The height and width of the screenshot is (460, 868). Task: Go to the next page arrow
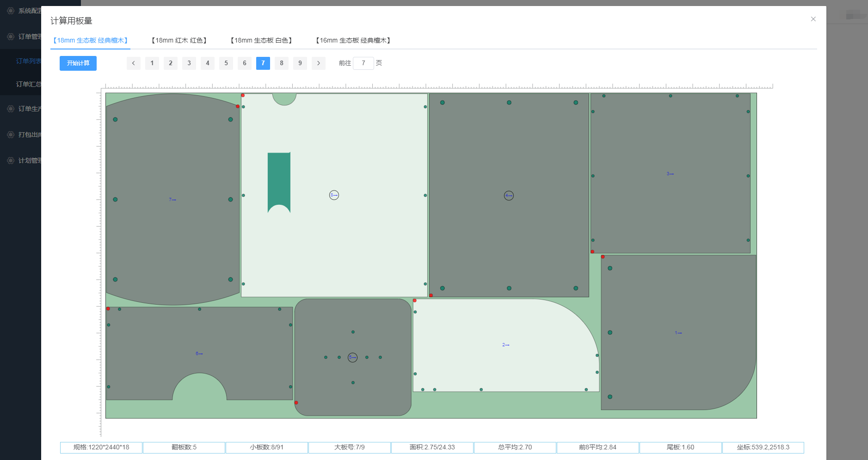[318, 63]
